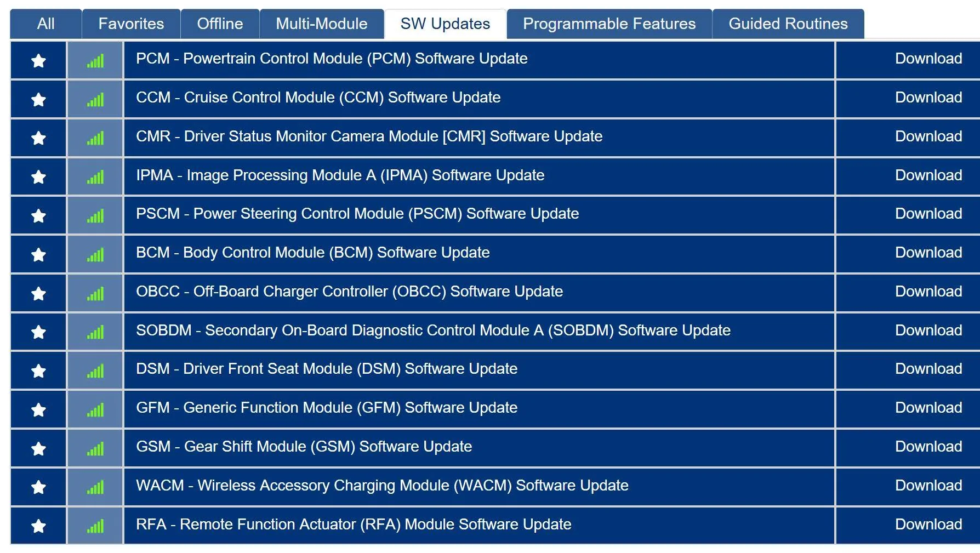Viewport: 980px width, 553px height.
Task: Select signal icon beside CMR row
Action: tap(95, 138)
